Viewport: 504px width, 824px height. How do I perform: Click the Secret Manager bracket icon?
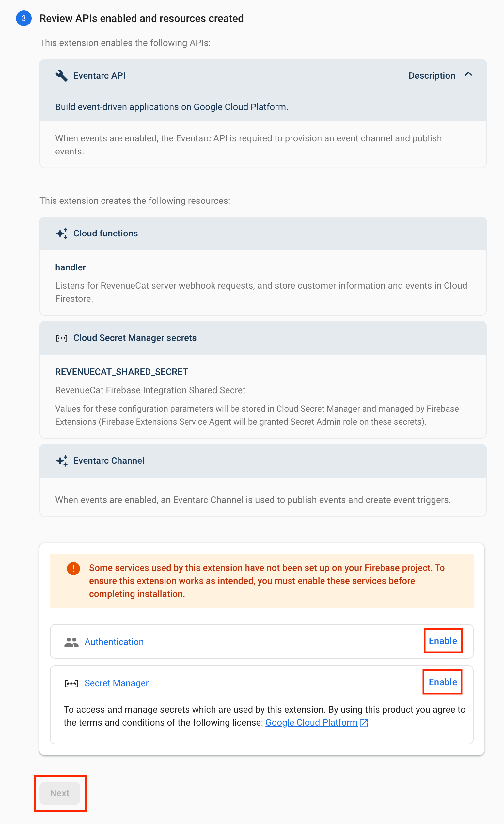71,683
